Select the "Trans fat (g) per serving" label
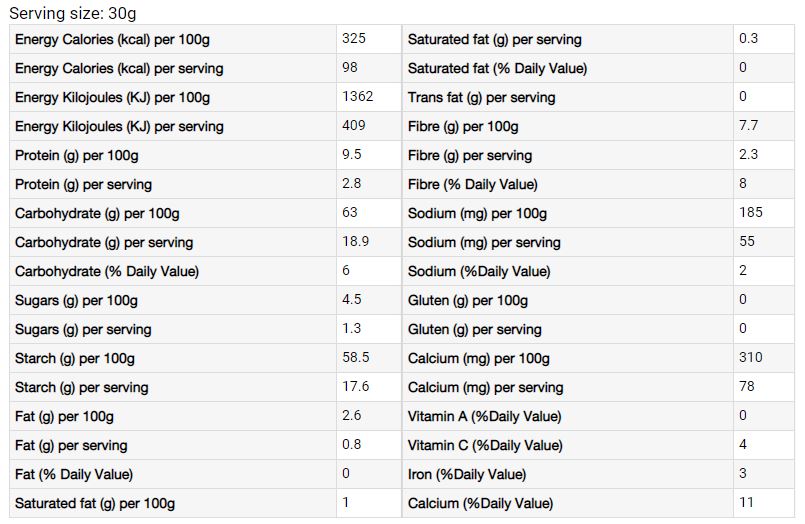Viewport: 805px width, 524px height. pyautogui.click(x=482, y=98)
